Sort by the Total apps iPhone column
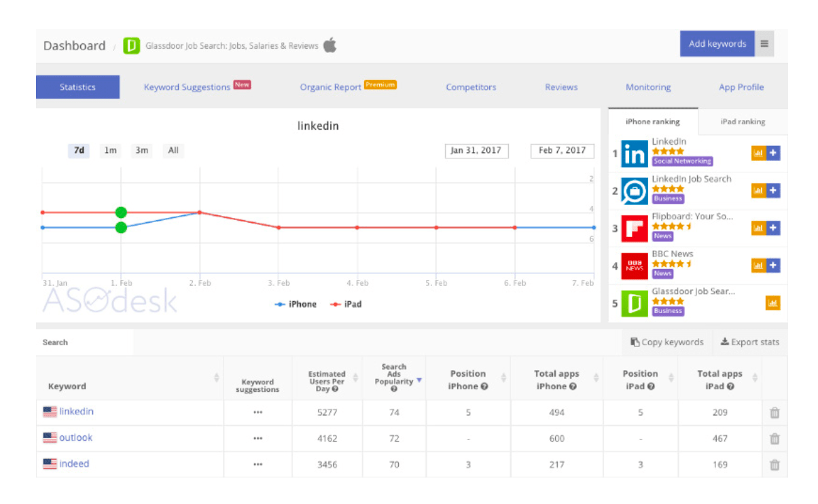Screen dimensions: 818x504 (x=597, y=378)
